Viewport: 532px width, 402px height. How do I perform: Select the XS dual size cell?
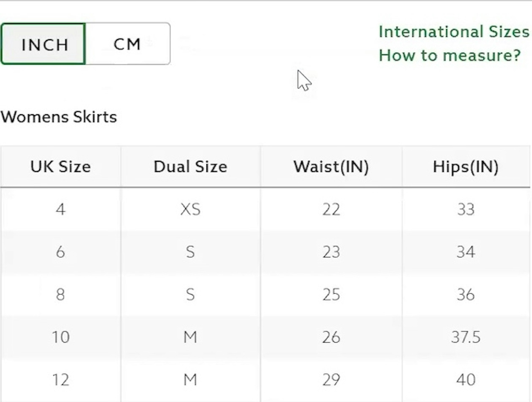[190, 209]
